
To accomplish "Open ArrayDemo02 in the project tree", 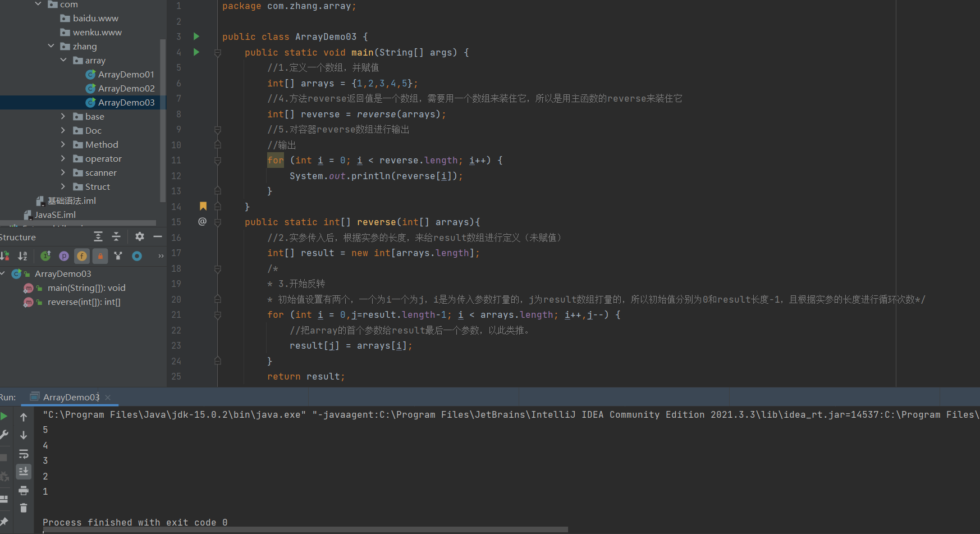I will click(126, 89).
